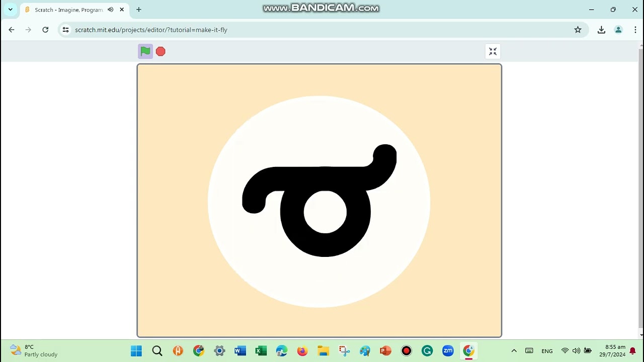Image resolution: width=644 pixels, height=362 pixels.
Task: Open Wi-Fi network tray icon
Action: (x=565, y=351)
